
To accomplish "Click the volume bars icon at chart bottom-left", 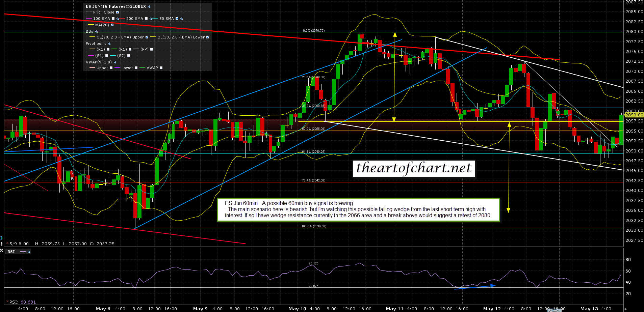I will pos(2,244).
